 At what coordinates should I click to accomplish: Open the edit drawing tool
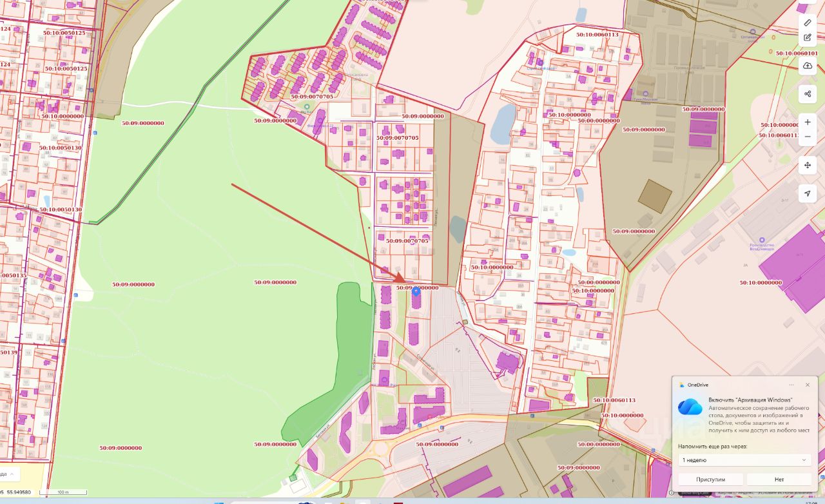808,37
